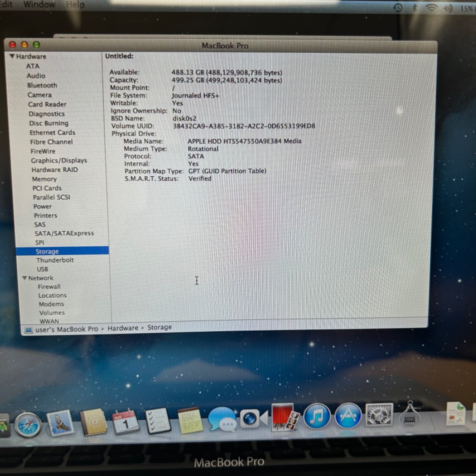Image resolution: width=476 pixels, height=476 pixels.
Task: Click the System Information chip icon in Dock
Action: pos(410,413)
